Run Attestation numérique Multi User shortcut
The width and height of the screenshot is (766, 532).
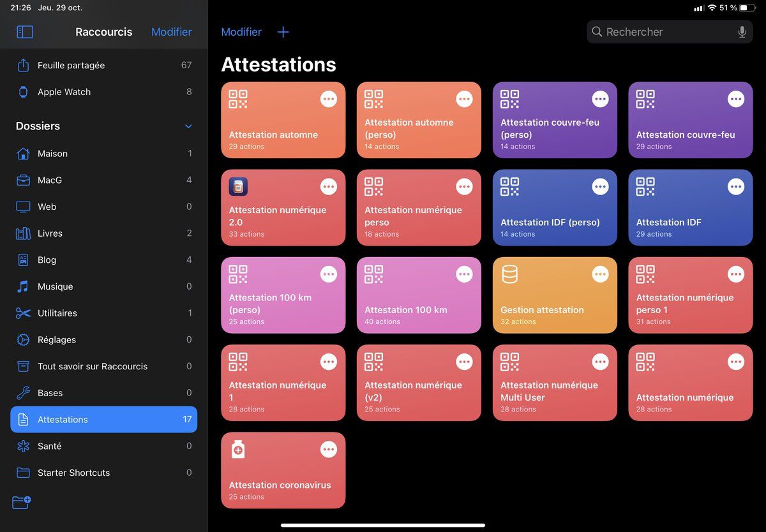[x=555, y=383]
